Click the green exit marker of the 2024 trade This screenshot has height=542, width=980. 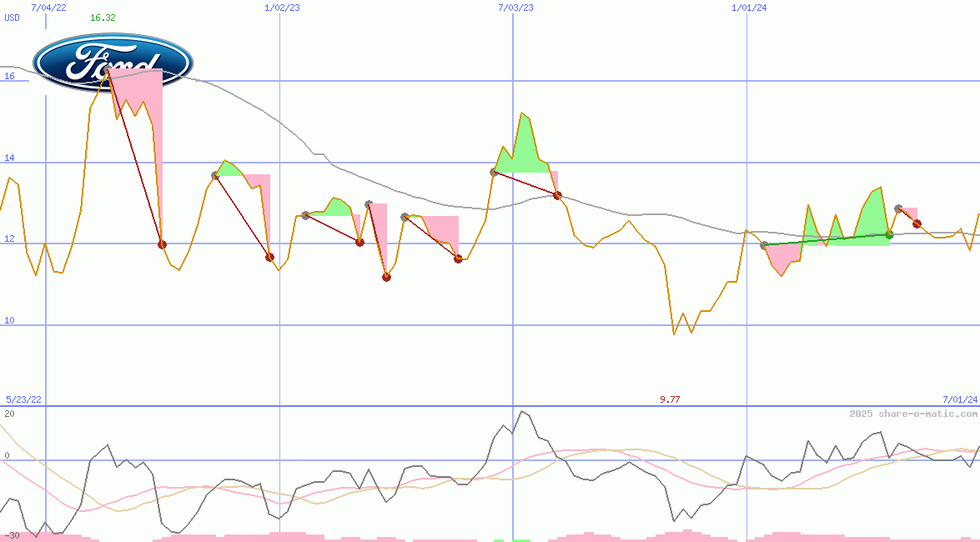click(889, 234)
